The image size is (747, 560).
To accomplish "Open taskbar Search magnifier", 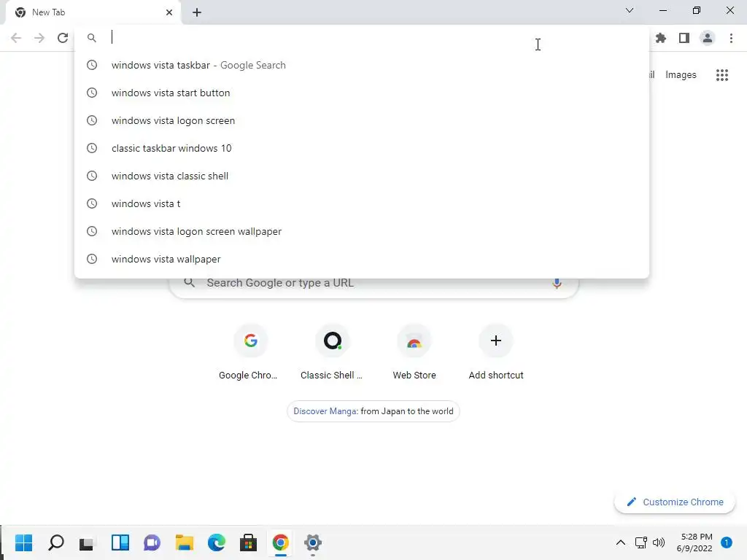I will point(55,542).
